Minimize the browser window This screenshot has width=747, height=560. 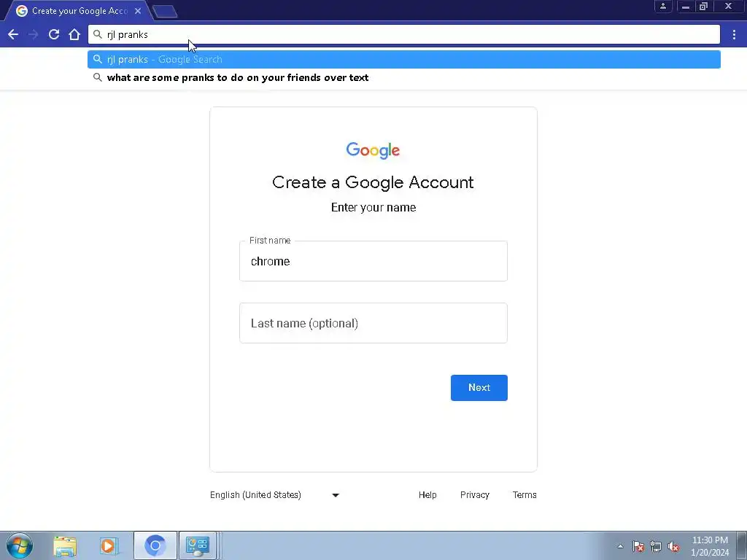686,6
